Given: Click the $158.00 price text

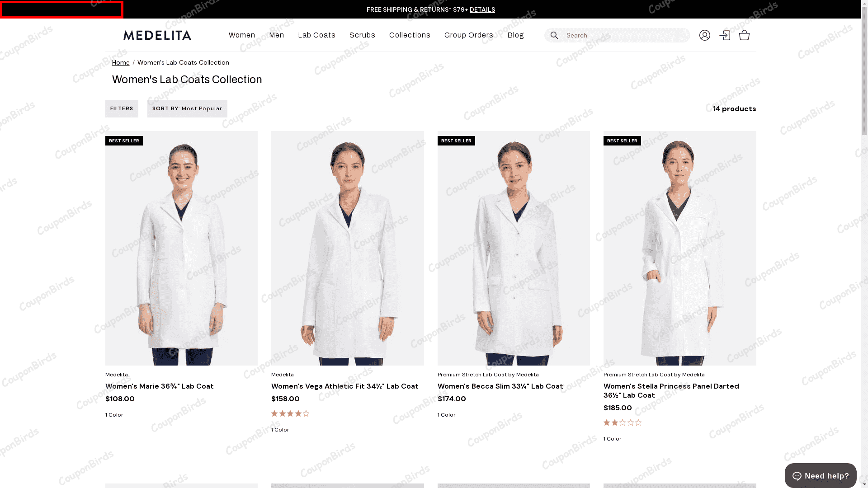Looking at the screenshot, I should (x=285, y=399).
